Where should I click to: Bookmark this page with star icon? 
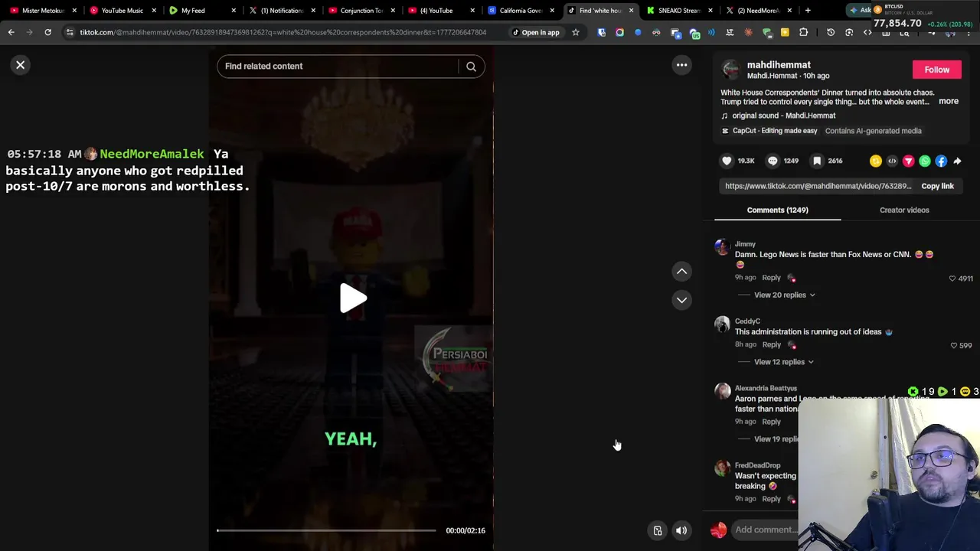click(576, 32)
